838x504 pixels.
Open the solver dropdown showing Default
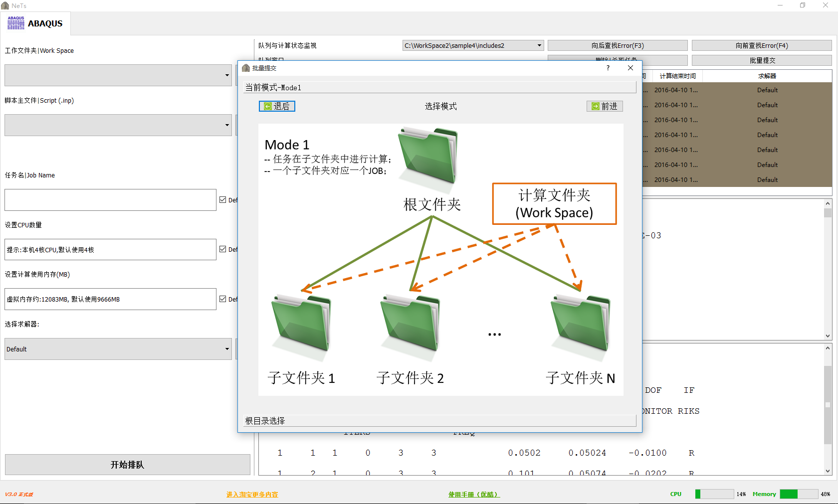click(x=227, y=349)
